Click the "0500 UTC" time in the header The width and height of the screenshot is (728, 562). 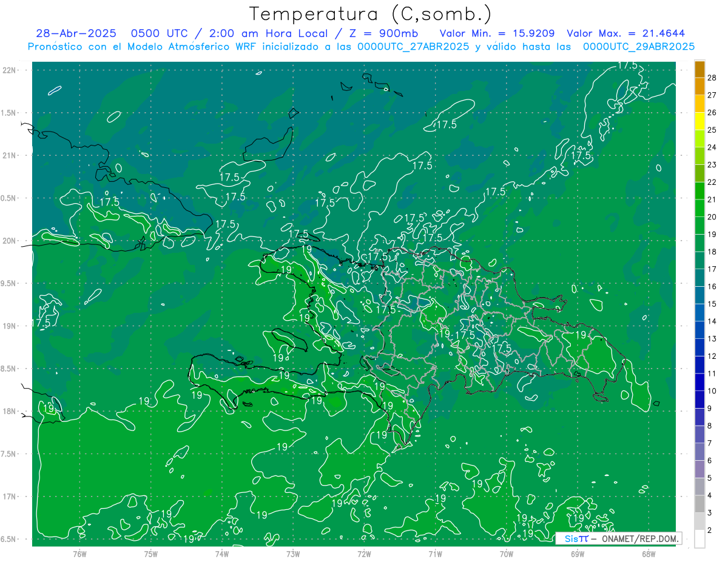click(x=161, y=33)
